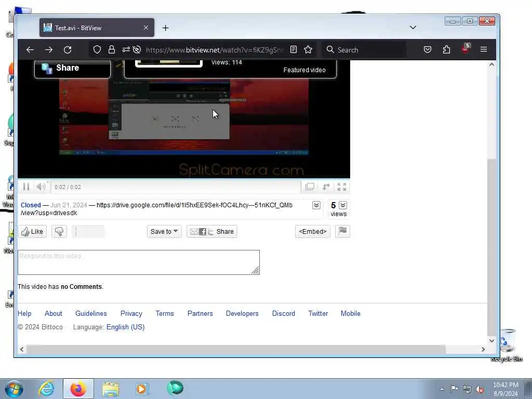Focus the Respond to this video box
This screenshot has height=399, width=532.
tap(138, 262)
